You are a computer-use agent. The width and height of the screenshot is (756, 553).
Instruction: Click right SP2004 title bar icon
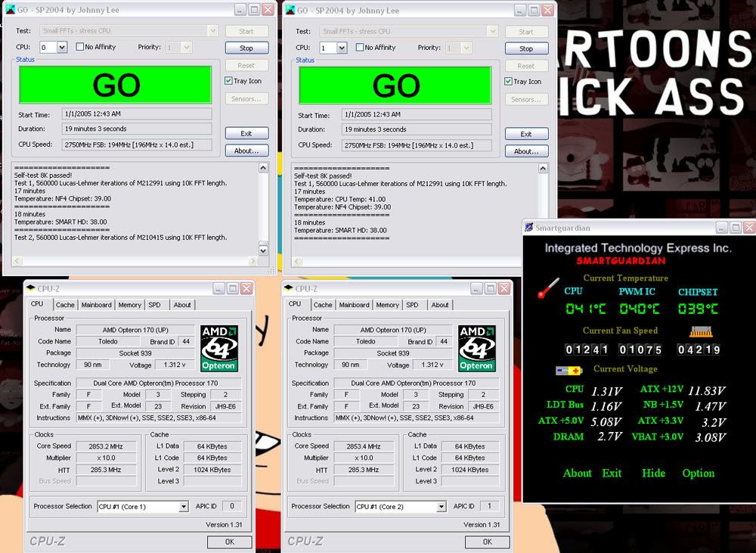click(290, 10)
